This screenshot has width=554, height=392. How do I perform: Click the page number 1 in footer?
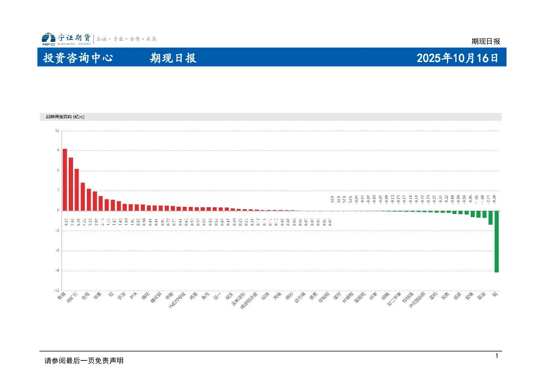497,356
